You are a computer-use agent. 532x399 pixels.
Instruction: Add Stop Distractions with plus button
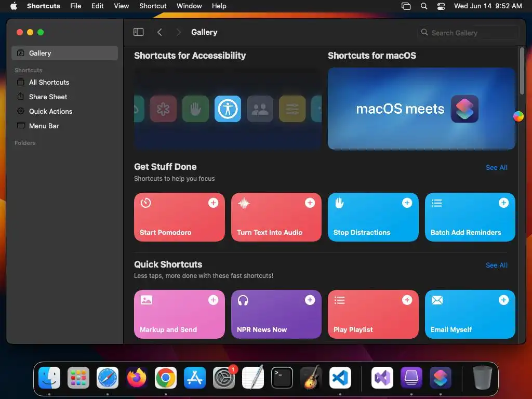click(x=407, y=203)
